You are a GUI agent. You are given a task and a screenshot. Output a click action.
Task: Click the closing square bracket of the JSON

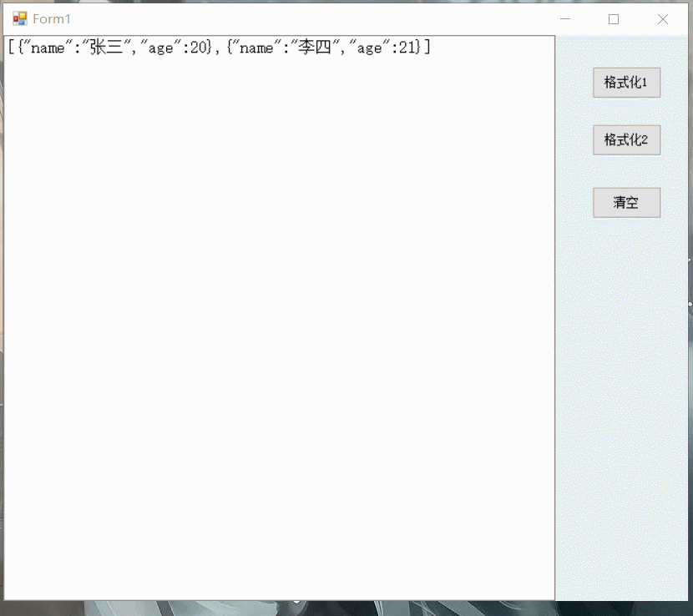click(x=427, y=48)
